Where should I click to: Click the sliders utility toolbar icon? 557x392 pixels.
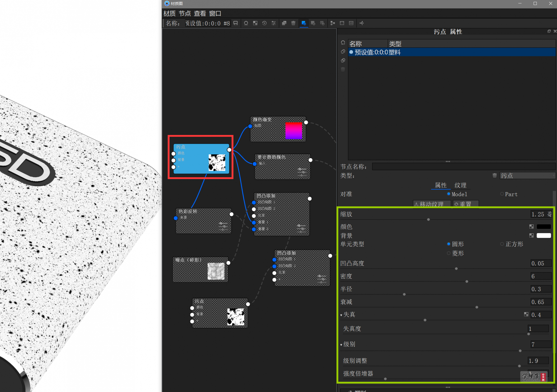[273, 23]
